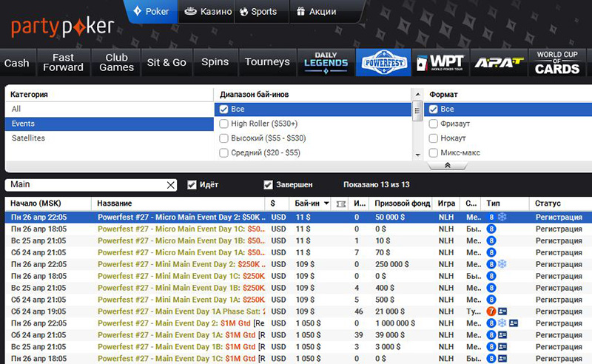Screen dimensions: 592x364
Task: Open the Акции promotions tab
Action: pyautogui.click(x=317, y=12)
